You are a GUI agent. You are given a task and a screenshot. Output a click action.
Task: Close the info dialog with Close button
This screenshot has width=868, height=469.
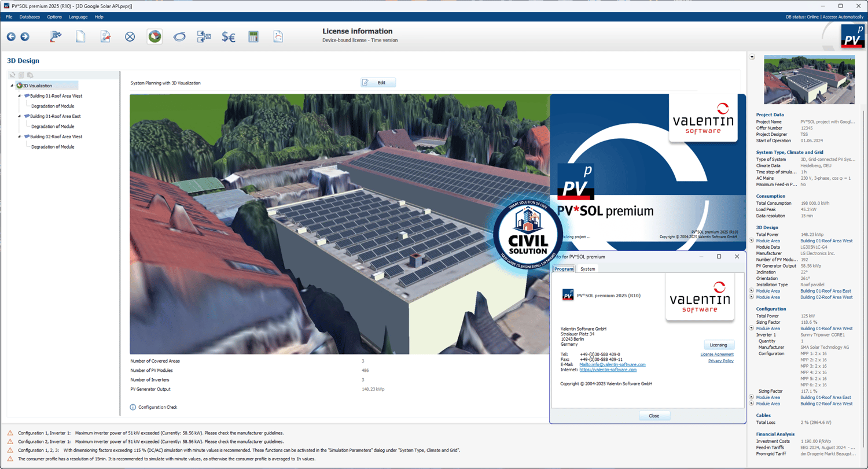tap(654, 416)
